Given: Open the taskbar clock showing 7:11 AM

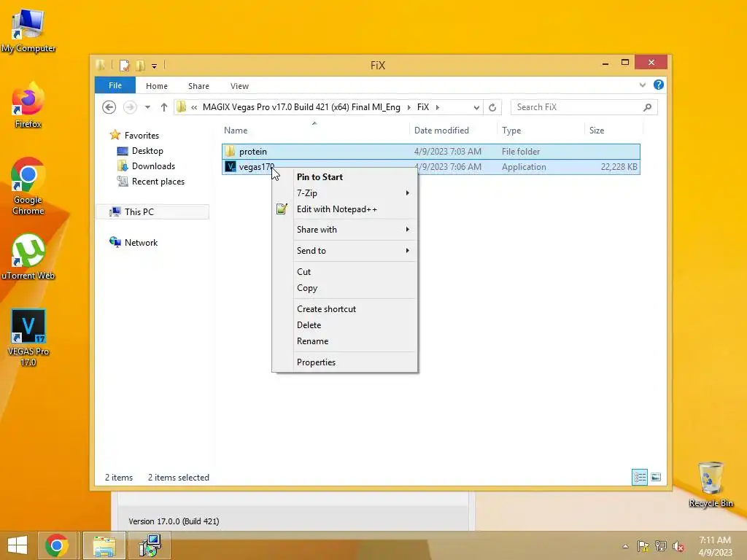Looking at the screenshot, I should click(715, 546).
